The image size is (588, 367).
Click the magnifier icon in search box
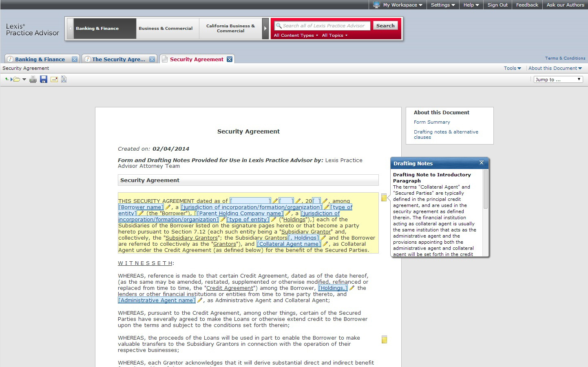[279, 26]
